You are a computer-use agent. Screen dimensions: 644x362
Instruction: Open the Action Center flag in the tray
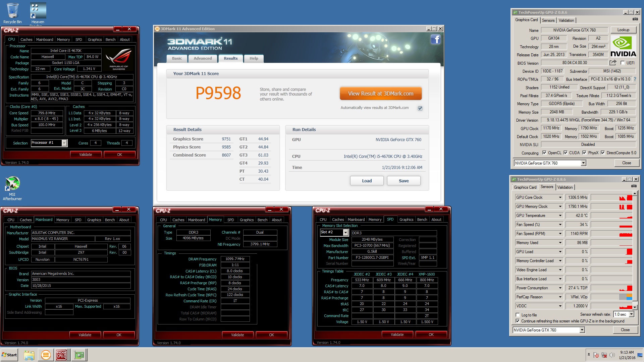[596, 355]
